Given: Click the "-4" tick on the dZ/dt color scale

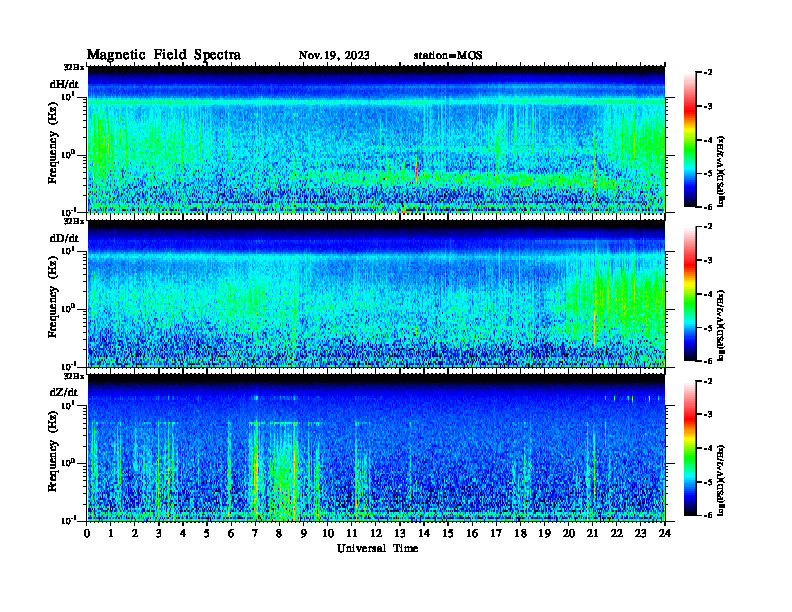Looking at the screenshot, I should coord(708,448).
